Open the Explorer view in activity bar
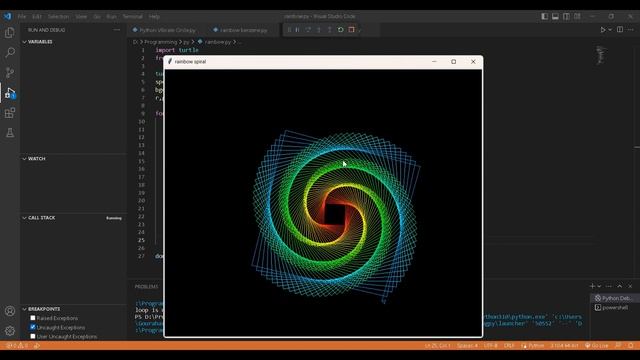Image resolution: width=640 pixels, height=360 pixels. [x=10, y=33]
